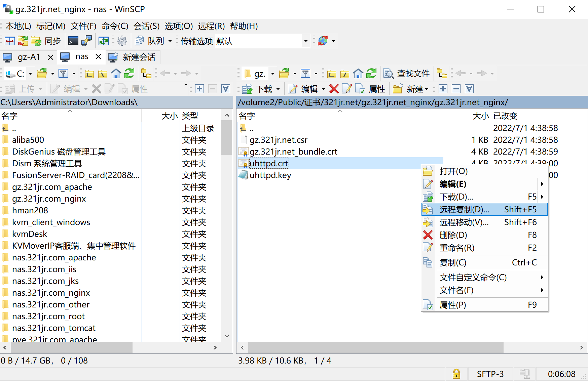Click the remote 属性 properties button

point(370,89)
